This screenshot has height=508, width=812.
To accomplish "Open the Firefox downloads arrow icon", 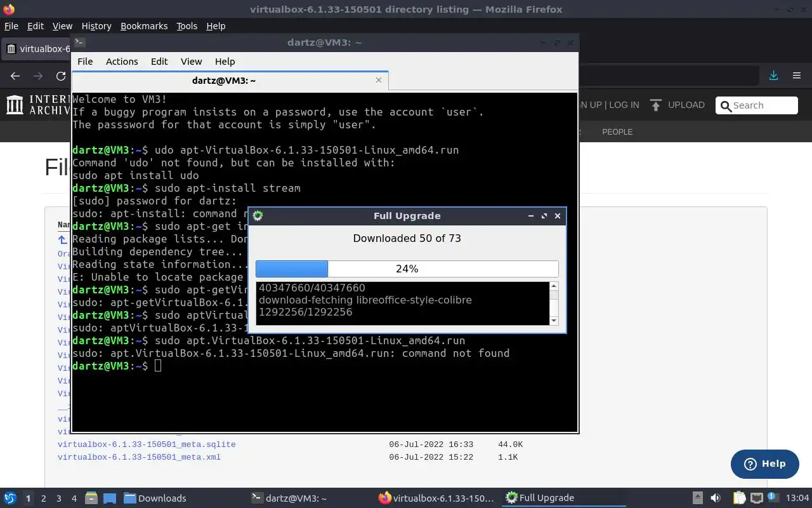I will (x=773, y=76).
